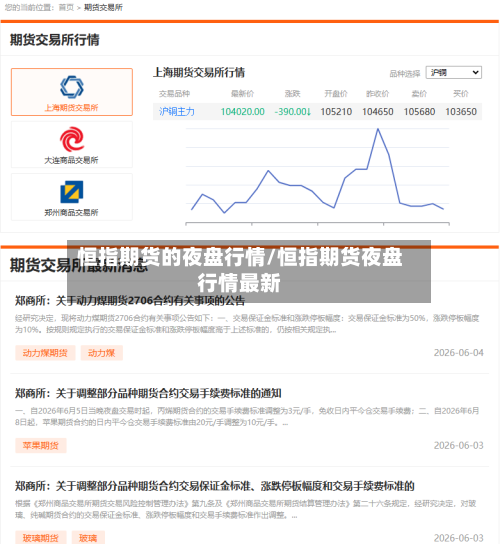Viewport: 500px width, 544px height.
Task: Click the 涨跌 column header
Action: point(292,94)
